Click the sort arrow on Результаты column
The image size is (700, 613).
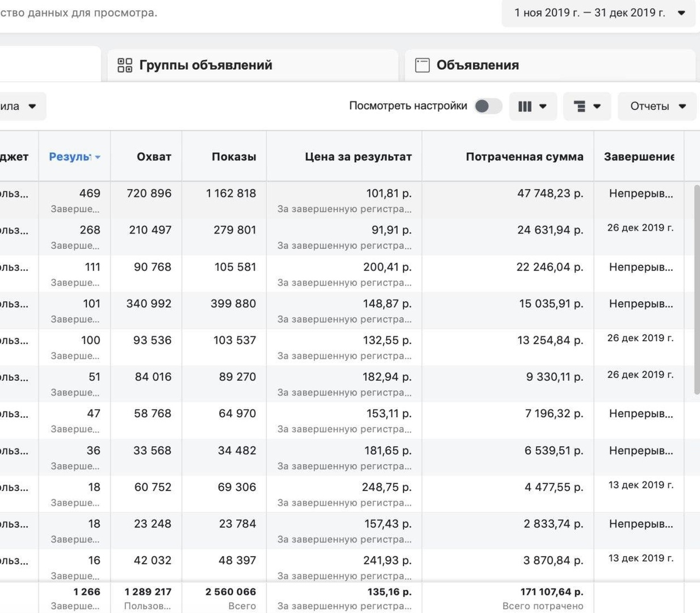(x=98, y=157)
